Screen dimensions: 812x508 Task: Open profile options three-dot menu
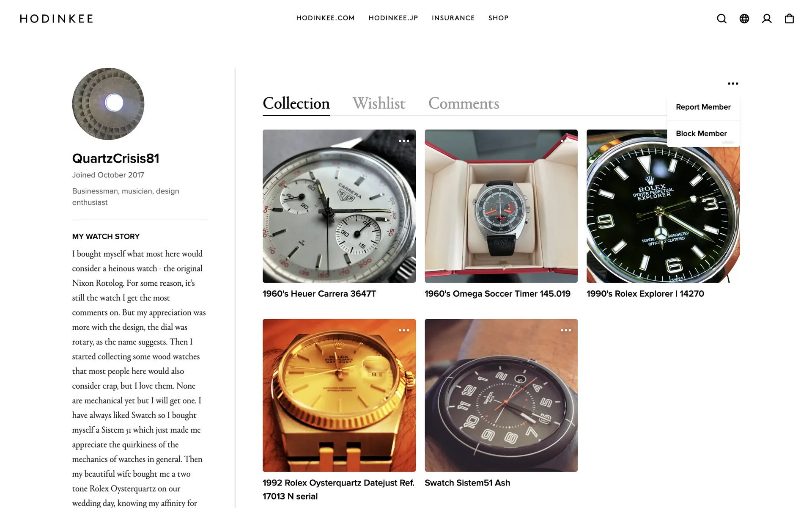(733, 83)
